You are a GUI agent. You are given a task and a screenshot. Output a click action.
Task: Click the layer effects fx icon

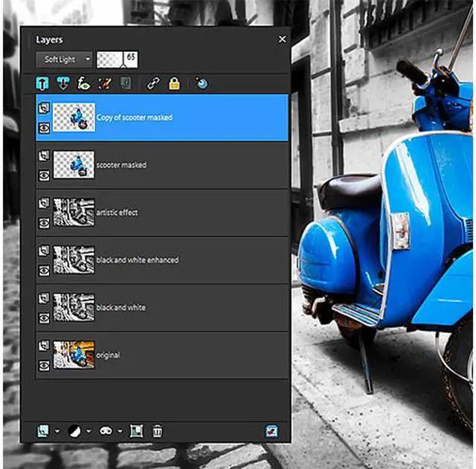83,84
